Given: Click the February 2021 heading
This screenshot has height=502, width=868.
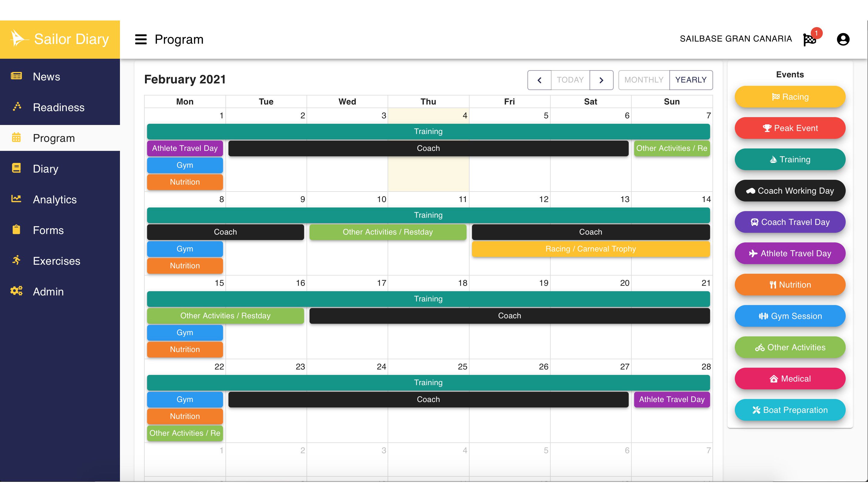Looking at the screenshot, I should point(185,80).
